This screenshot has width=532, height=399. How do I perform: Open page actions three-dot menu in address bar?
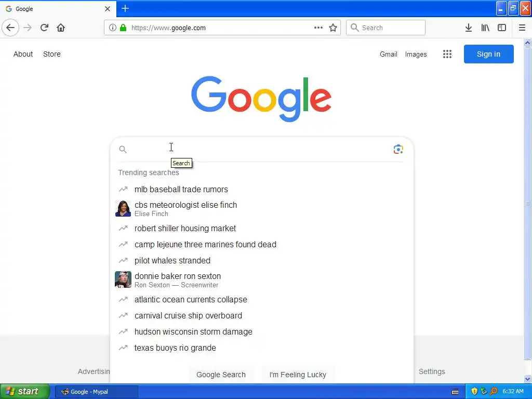point(318,28)
